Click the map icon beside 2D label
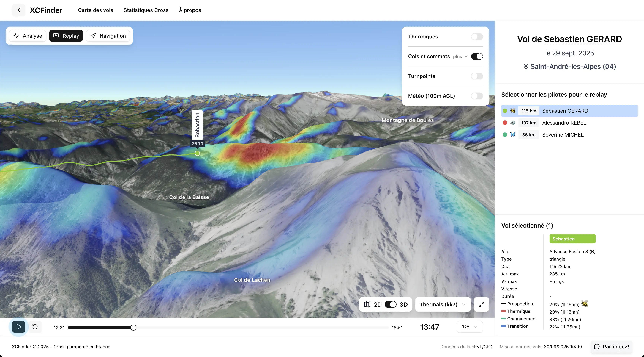This screenshot has height=357, width=644. 367,304
